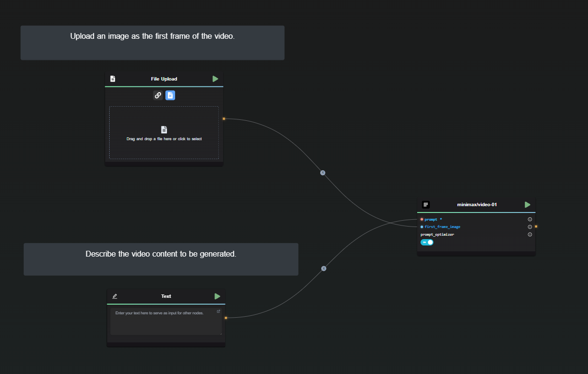Click the minimax model logo icon
588x374 pixels.
[x=425, y=205]
